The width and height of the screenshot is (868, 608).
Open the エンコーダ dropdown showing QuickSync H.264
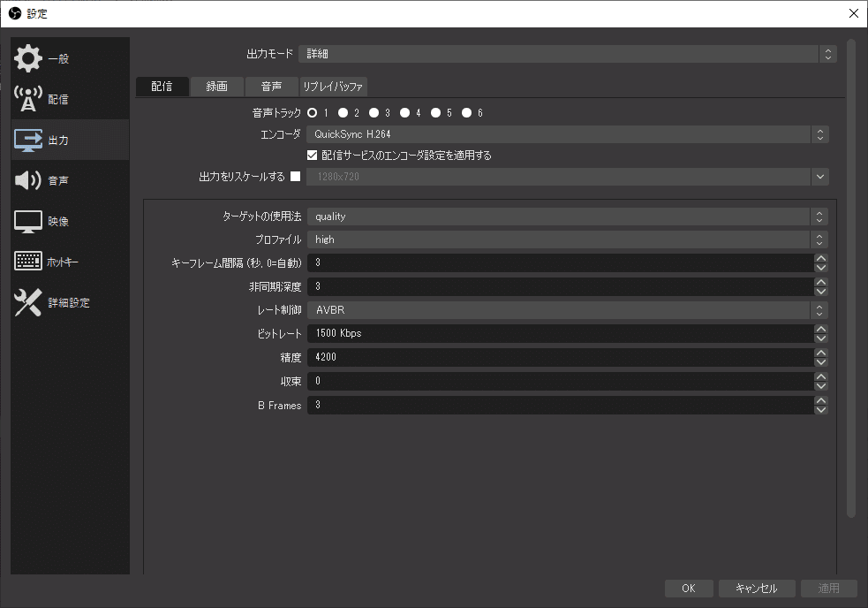tap(568, 134)
